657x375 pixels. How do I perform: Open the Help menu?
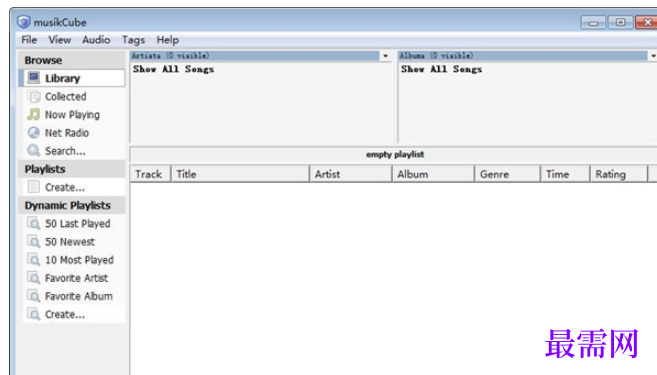[x=168, y=40]
